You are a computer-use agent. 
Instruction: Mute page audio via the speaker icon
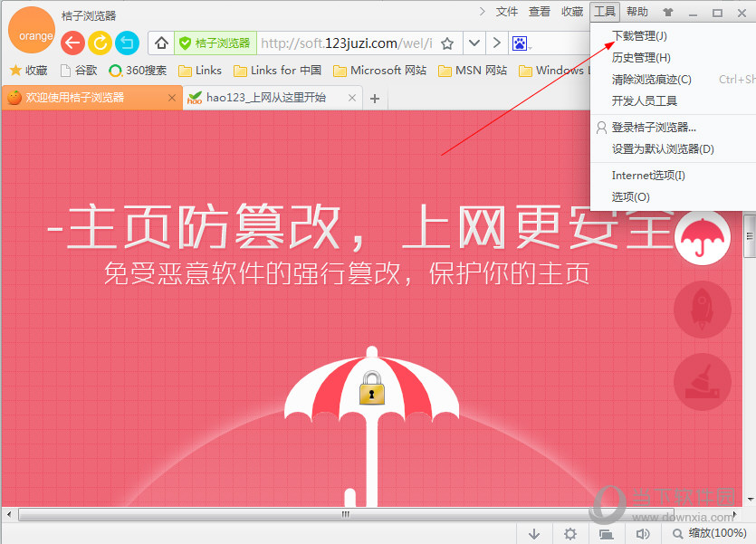tap(643, 533)
